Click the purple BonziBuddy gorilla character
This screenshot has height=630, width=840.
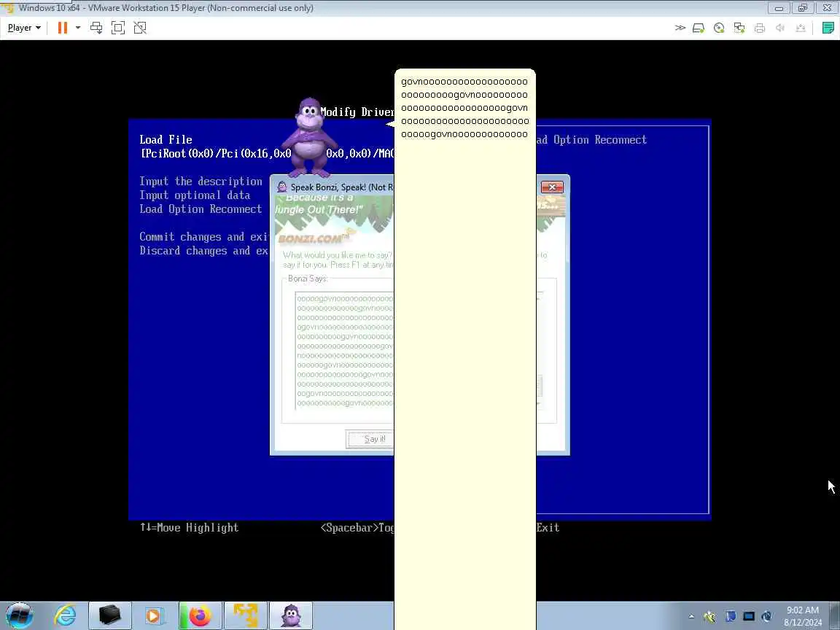[x=309, y=138]
